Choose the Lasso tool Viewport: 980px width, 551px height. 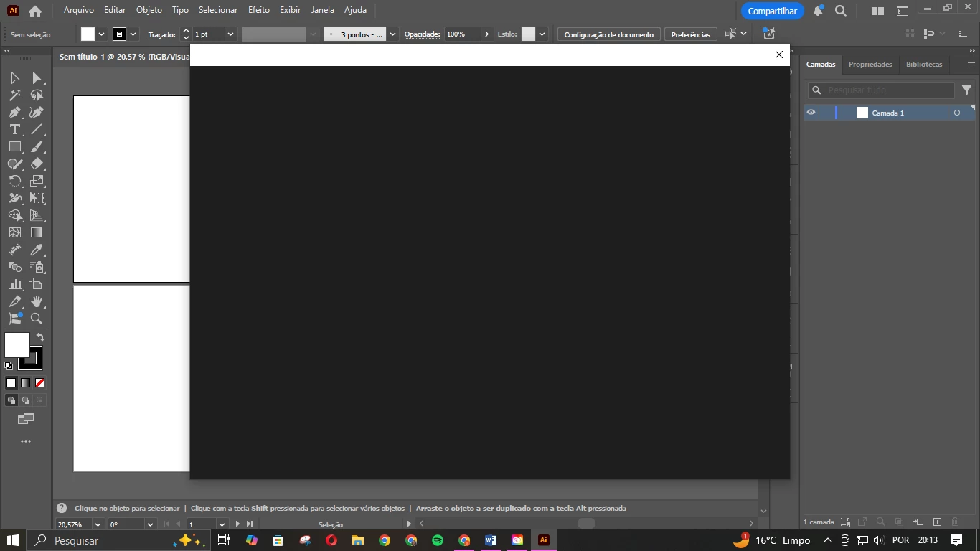(x=37, y=95)
